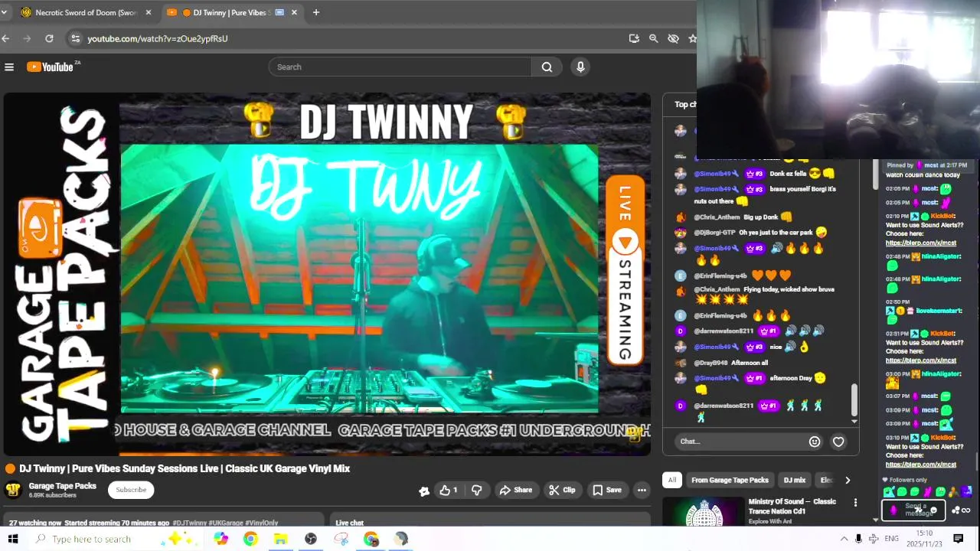
Task: Open the Windows notification center icon
Action: point(958,539)
